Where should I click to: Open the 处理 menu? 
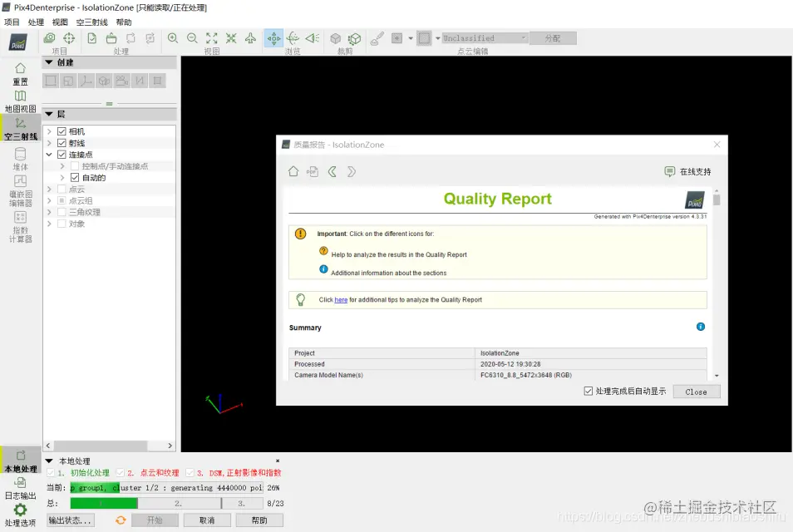click(36, 22)
